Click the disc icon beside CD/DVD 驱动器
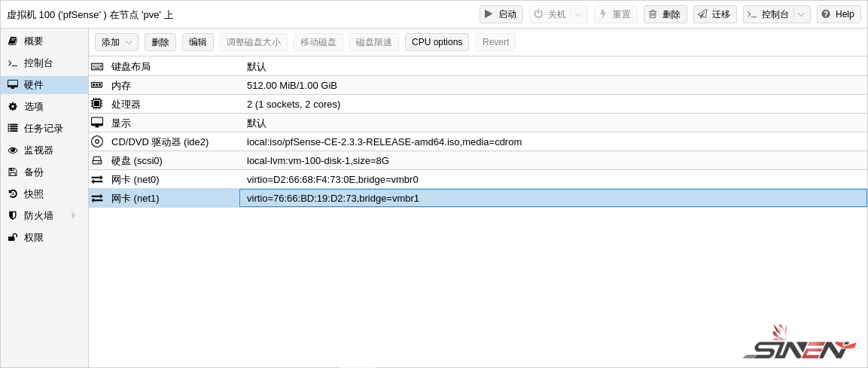The height and width of the screenshot is (368, 868). 97,141
